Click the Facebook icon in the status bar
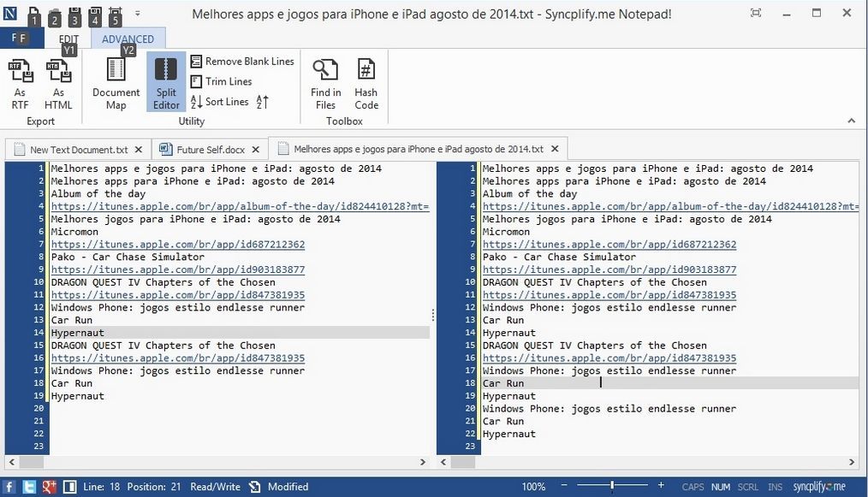868x497 pixels. 9,487
